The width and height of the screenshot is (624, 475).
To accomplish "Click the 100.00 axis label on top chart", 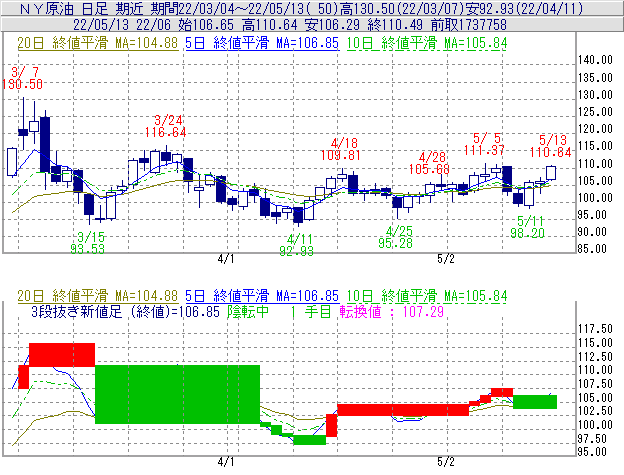I will [595, 198].
